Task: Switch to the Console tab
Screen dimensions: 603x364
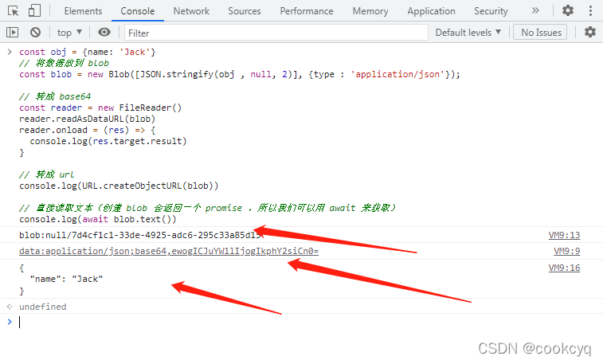Action: 137,11
